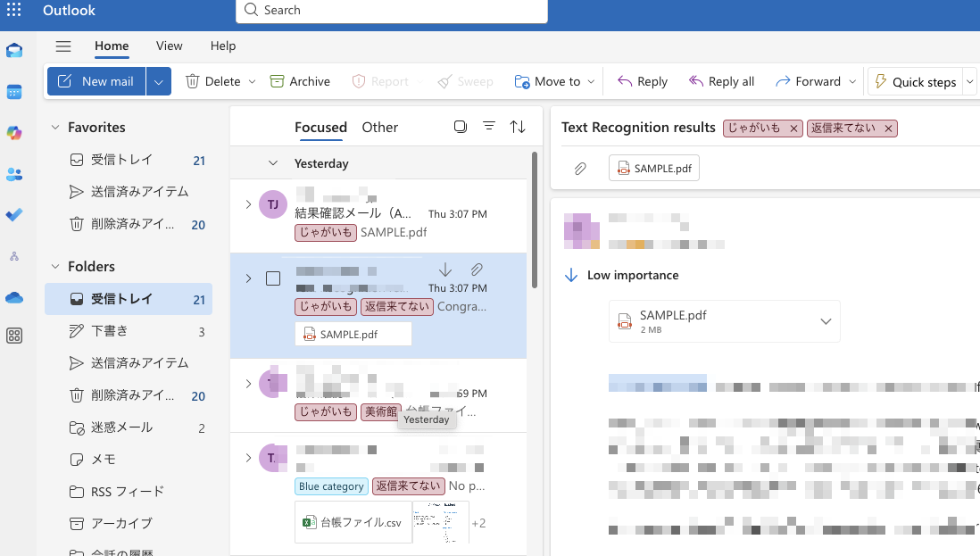Open Calendar app in left rail
Viewport: 980px width, 556px height.
pos(14,92)
